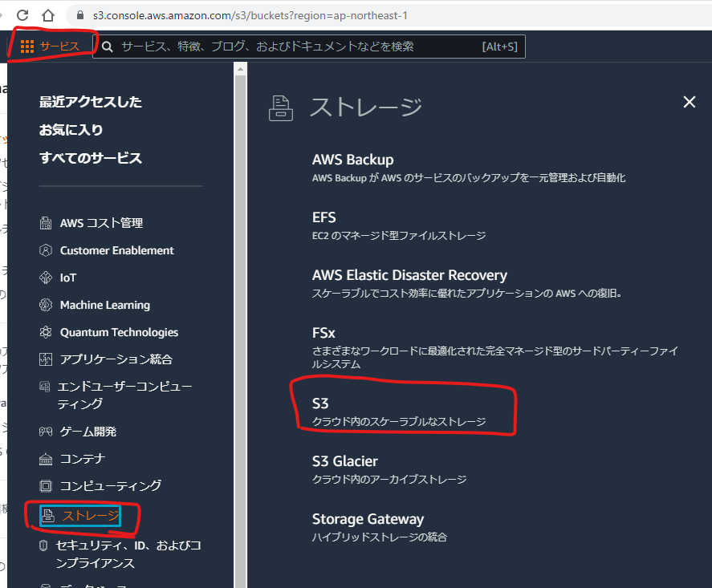712x588 pixels.
Task: Open エンドユーザーコンピューティング category
Action: pyautogui.click(x=124, y=395)
